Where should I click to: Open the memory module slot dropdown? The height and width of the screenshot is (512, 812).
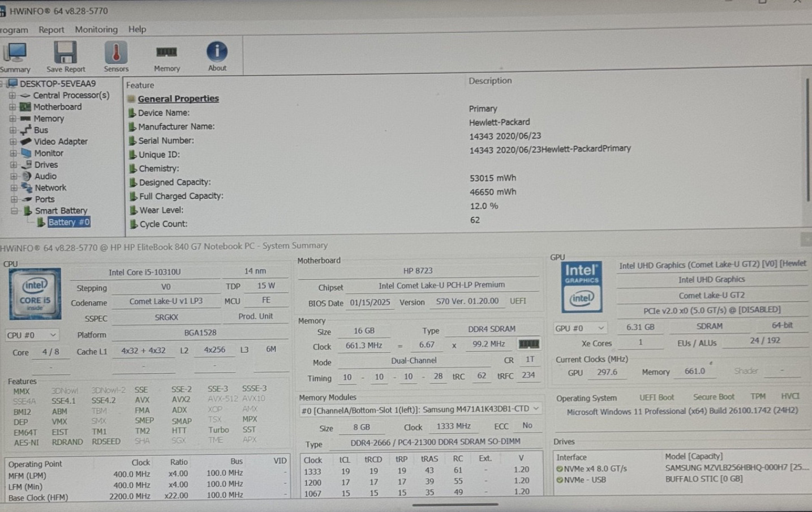[x=420, y=409]
